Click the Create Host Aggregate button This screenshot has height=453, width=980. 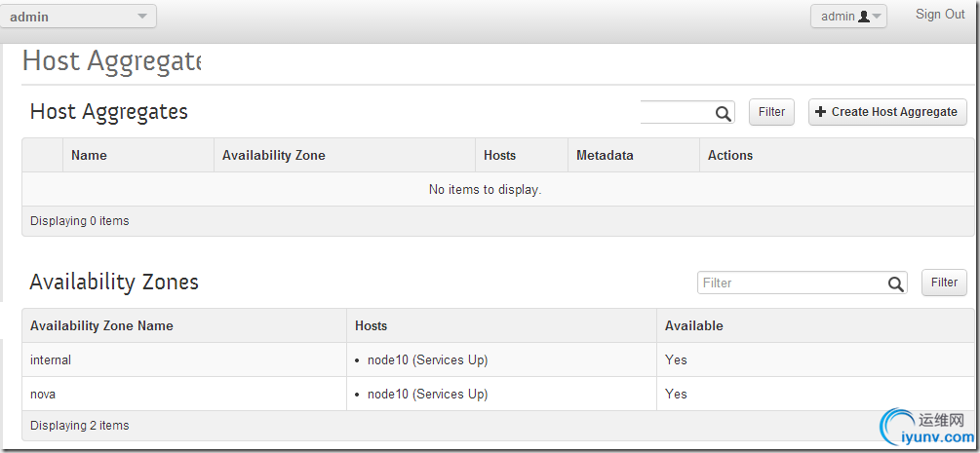pos(887,112)
